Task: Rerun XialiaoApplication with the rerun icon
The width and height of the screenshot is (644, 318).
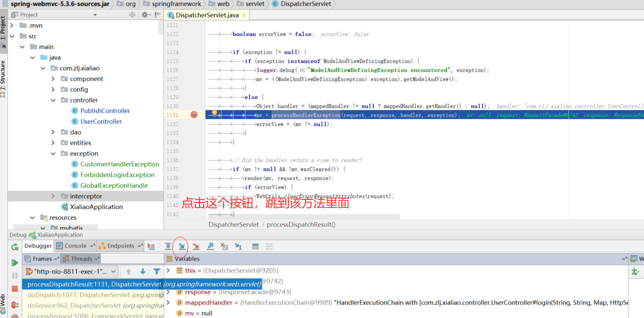Action: [14, 247]
